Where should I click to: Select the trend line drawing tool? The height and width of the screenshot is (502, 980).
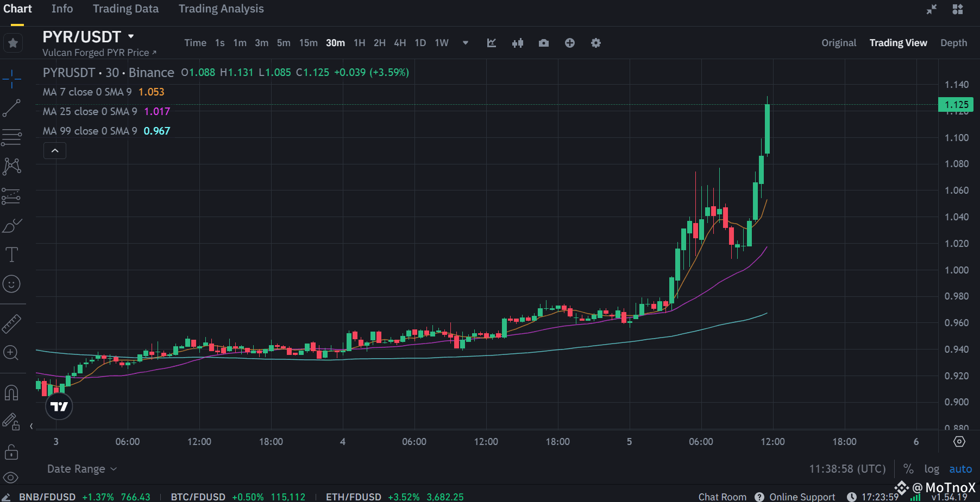click(x=11, y=108)
